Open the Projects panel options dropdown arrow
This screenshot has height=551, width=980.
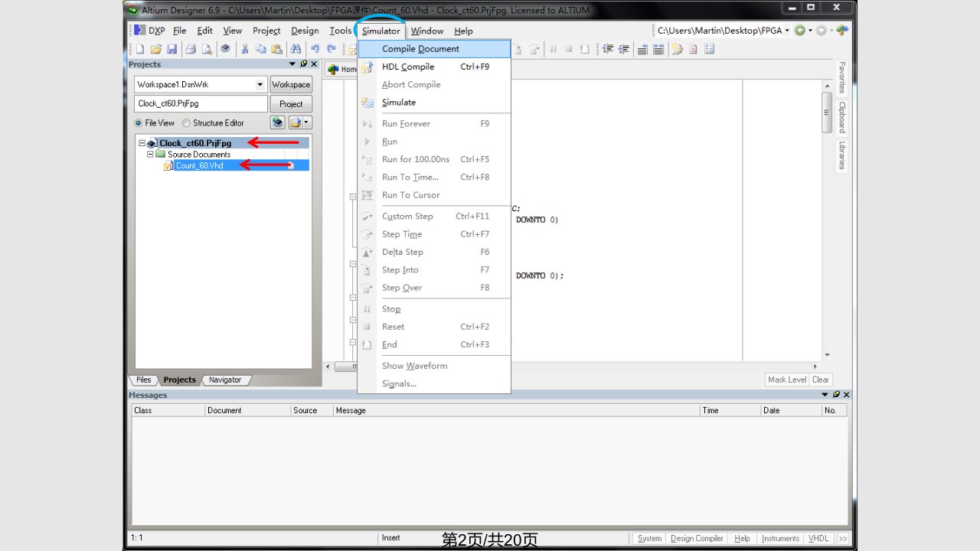tap(292, 64)
